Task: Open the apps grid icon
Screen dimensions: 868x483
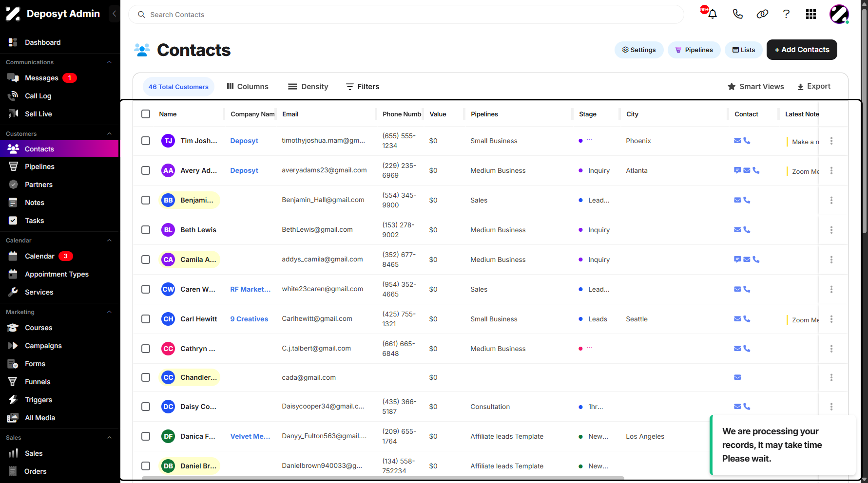Action: (x=811, y=14)
